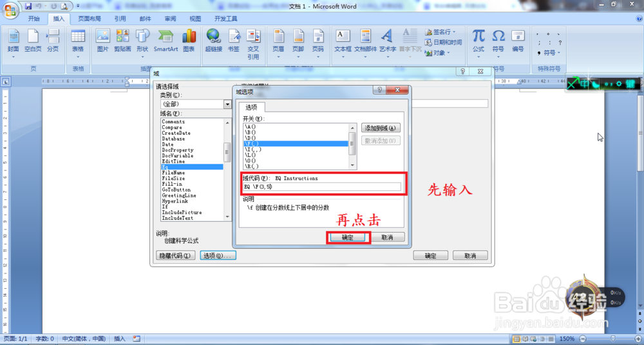Click language 中文(简体，中国) in status bar

pos(84,339)
